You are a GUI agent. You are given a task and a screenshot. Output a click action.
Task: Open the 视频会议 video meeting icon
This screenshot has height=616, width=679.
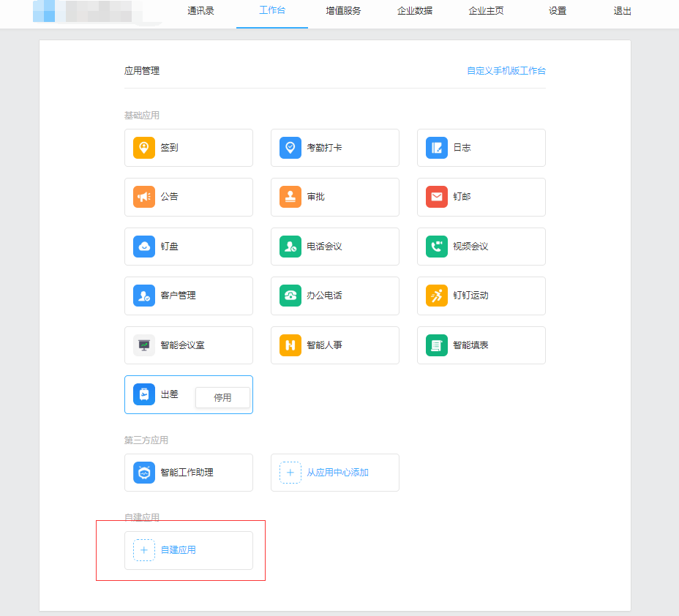point(437,247)
